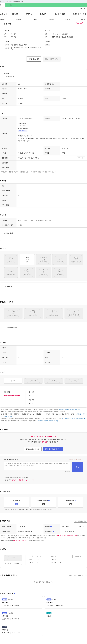Select the 식사제공 icon

60,273
